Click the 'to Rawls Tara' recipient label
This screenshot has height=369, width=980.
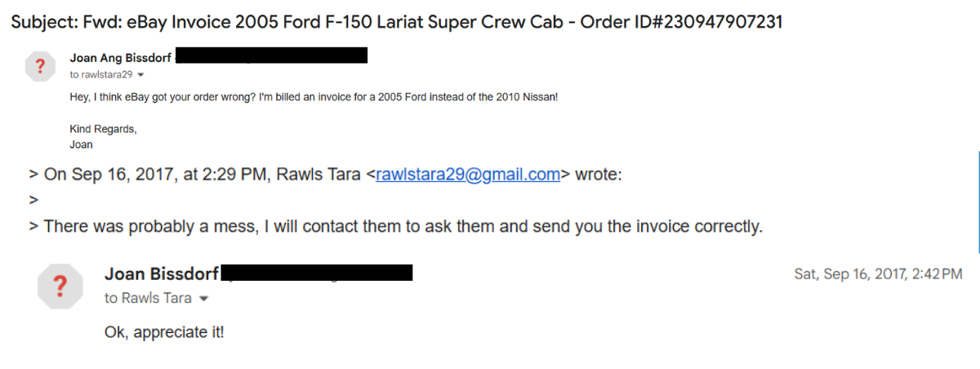coord(148,299)
